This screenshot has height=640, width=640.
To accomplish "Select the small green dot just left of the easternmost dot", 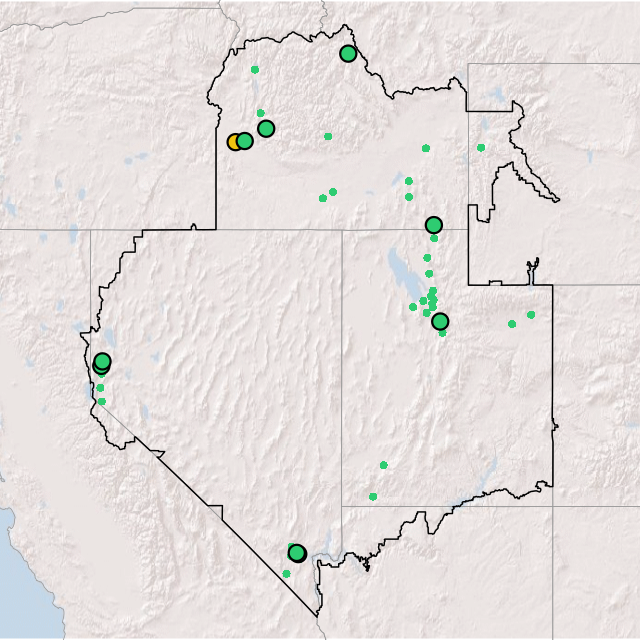I will tap(512, 324).
